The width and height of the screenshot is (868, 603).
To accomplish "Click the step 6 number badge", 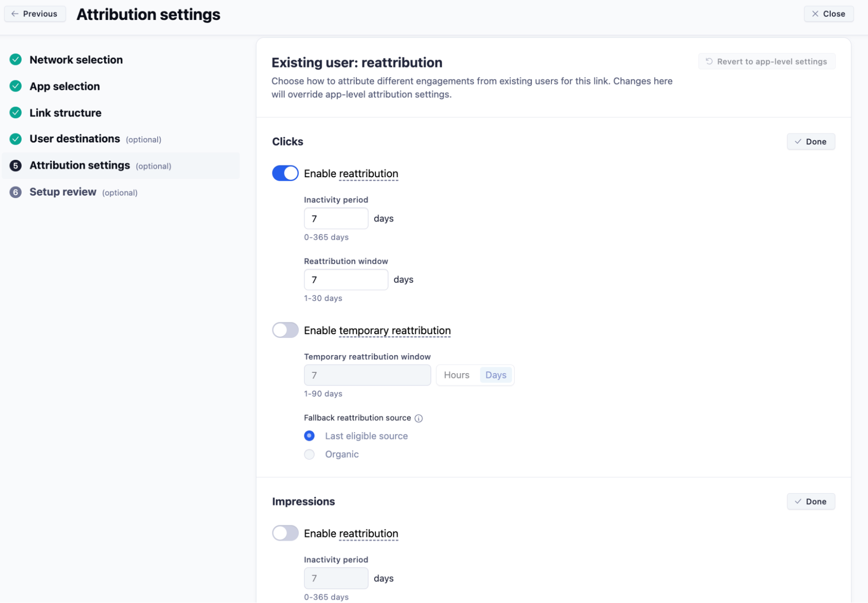I will (16, 192).
